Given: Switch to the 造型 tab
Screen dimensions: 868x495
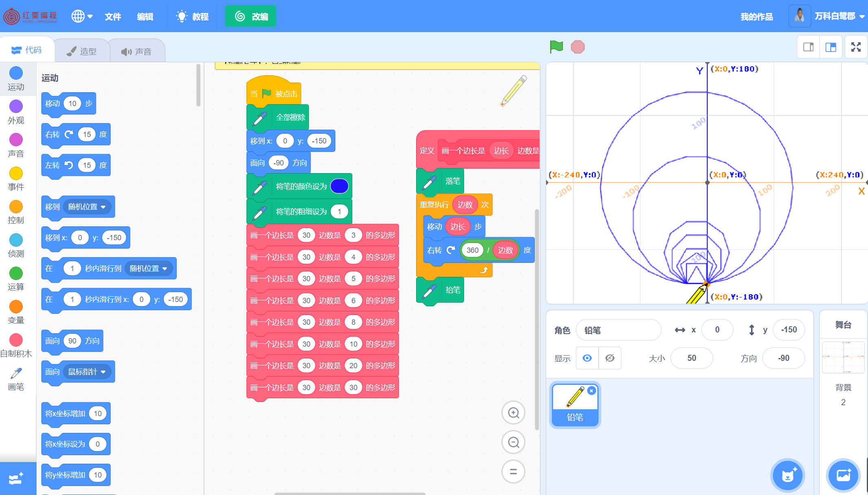Looking at the screenshot, I should pos(82,51).
